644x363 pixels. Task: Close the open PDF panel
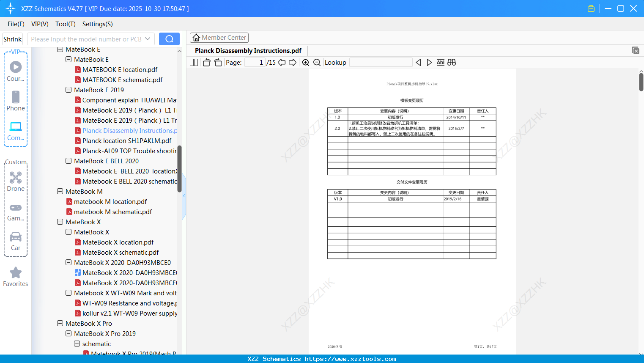[x=636, y=51]
